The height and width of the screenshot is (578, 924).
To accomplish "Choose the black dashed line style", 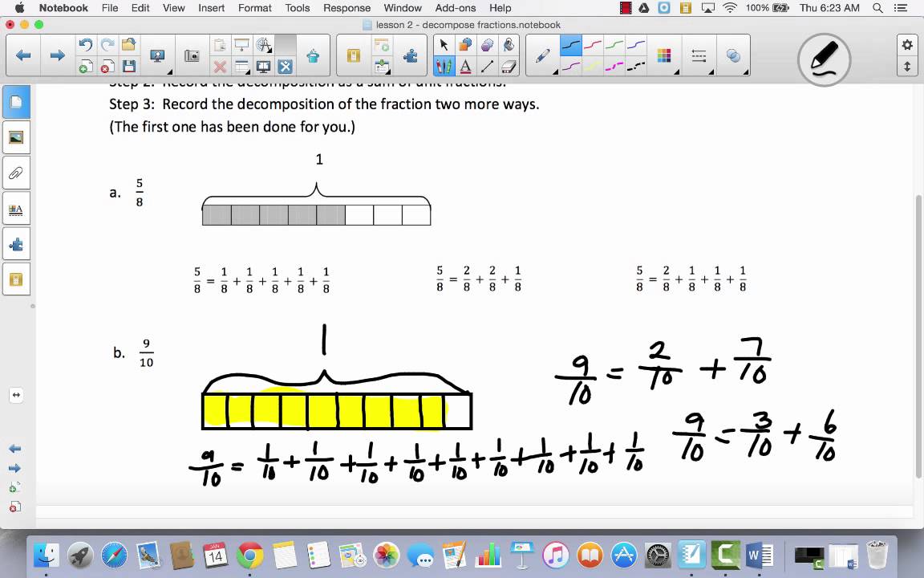I will [x=636, y=66].
